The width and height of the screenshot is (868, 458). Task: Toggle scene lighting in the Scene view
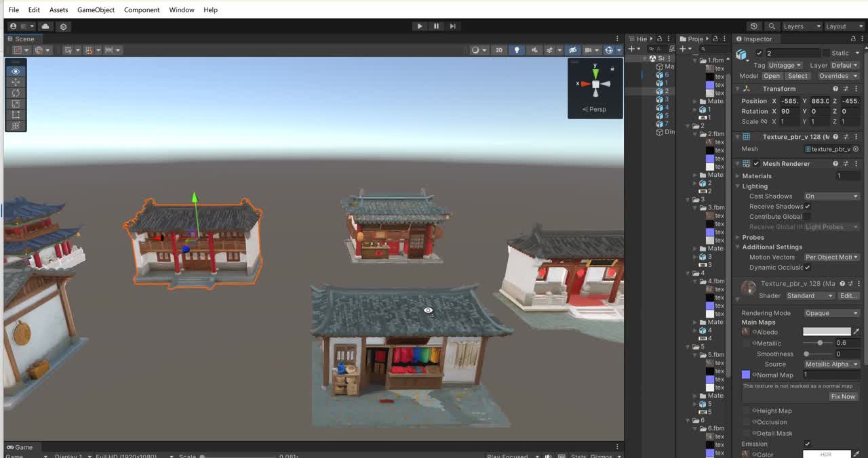[517, 49]
